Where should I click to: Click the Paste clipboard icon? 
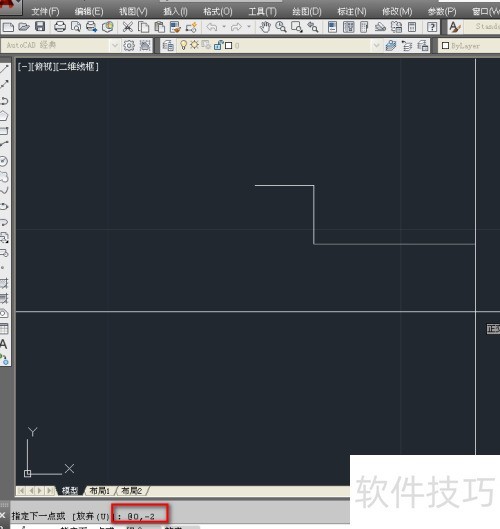pyautogui.click(x=160, y=27)
